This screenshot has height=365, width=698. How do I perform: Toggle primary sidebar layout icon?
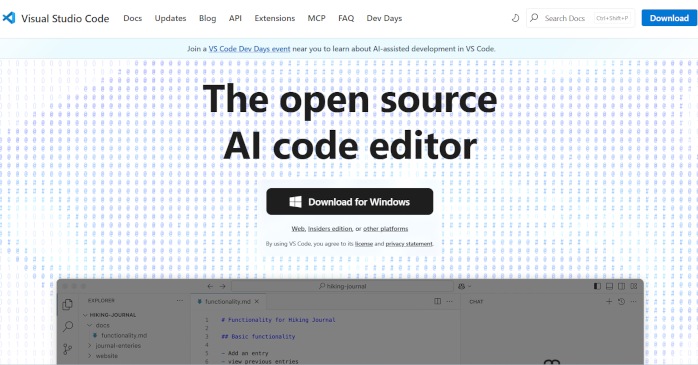[x=597, y=286]
